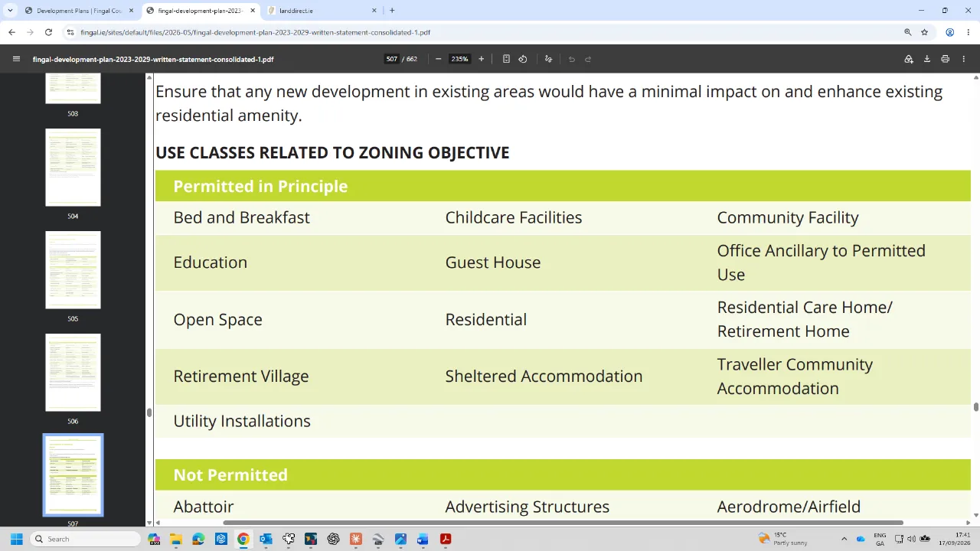Click the taskbar Search box
Viewport: 980px width, 551px height.
(86, 539)
